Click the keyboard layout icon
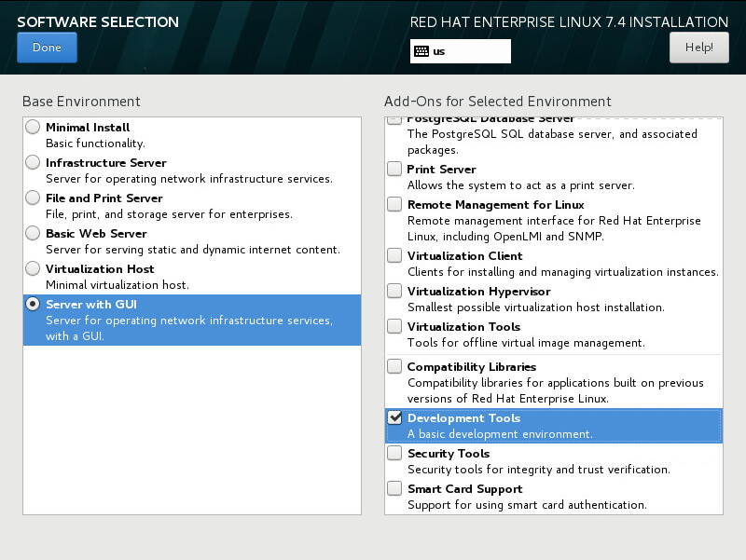 (421, 51)
